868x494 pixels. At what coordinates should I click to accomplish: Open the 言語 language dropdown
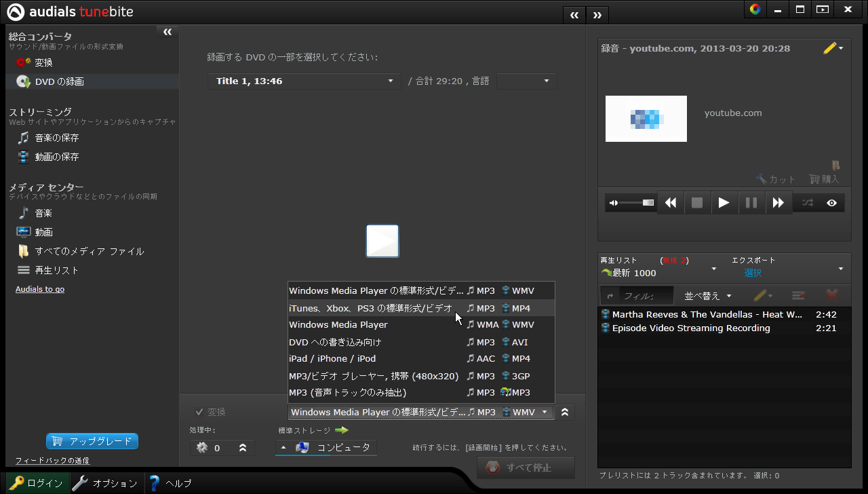(527, 81)
